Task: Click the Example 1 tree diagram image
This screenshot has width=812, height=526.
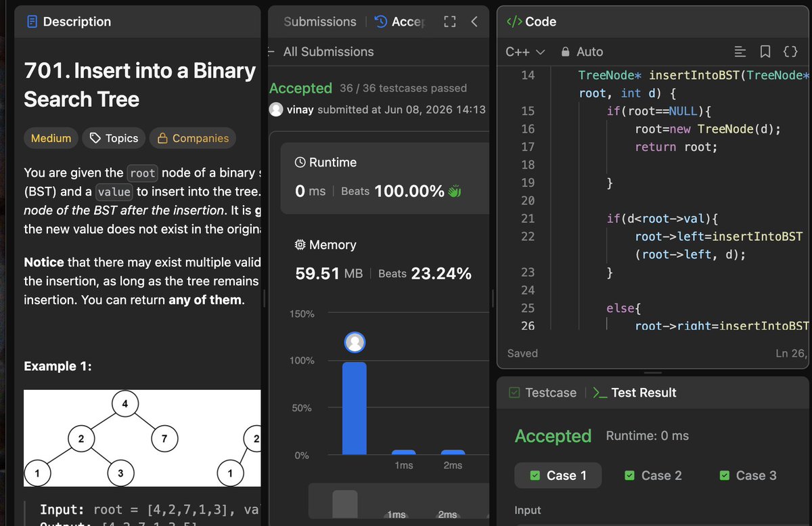Action: [142, 438]
